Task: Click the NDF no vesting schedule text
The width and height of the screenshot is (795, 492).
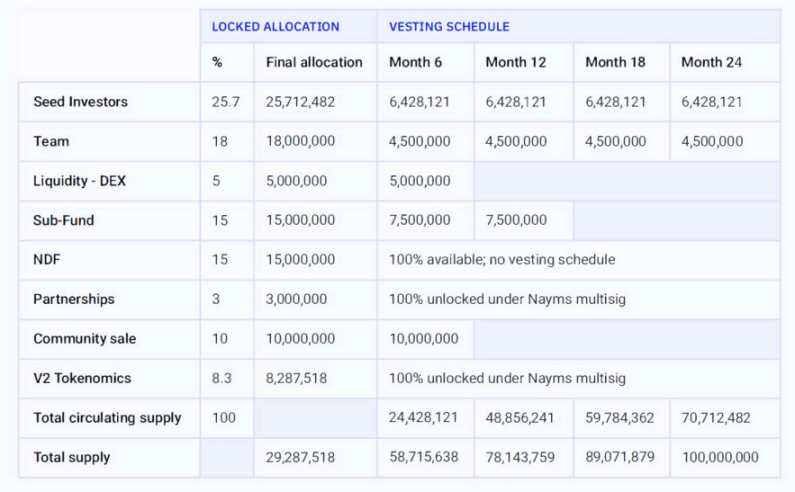Action: pyautogui.click(x=502, y=260)
